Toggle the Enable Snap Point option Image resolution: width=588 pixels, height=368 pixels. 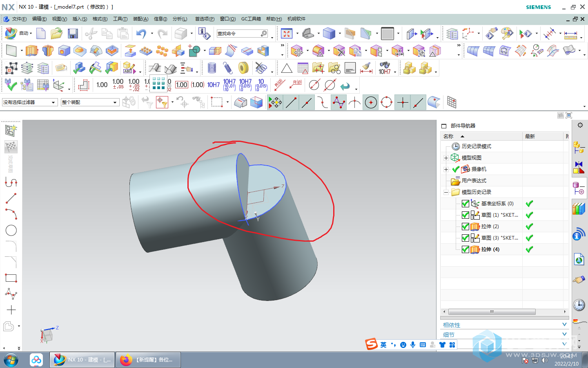(275, 103)
